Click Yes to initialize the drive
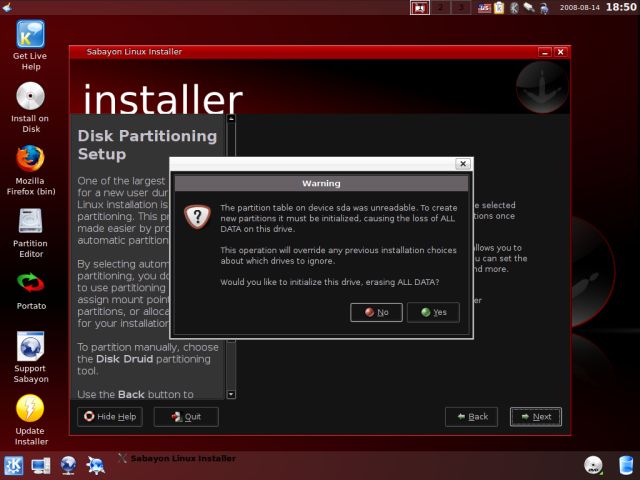The width and height of the screenshot is (640, 480). [433, 312]
